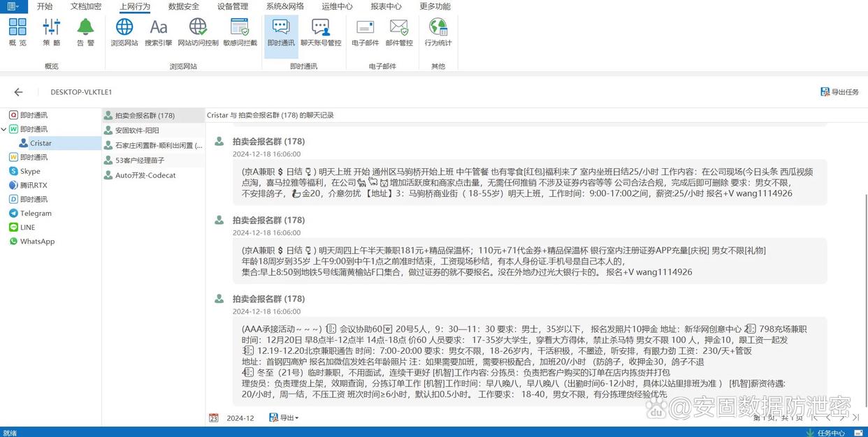Select Telegram in the left tree

click(36, 213)
